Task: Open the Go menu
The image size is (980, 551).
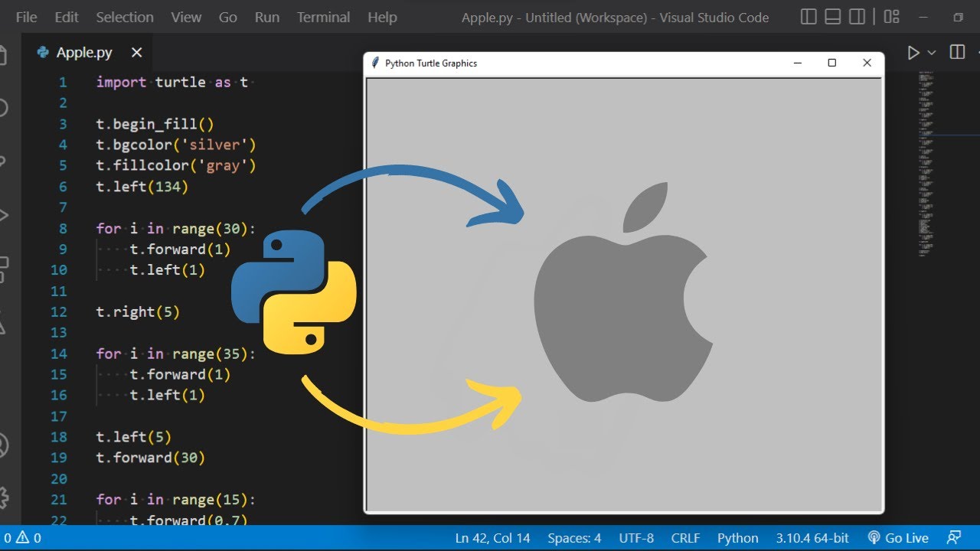Action: point(228,17)
